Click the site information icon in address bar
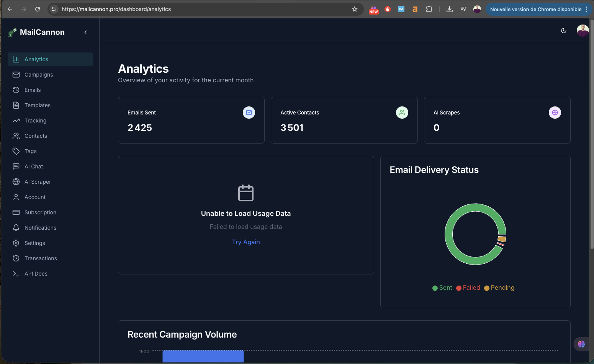Viewport: 594px width, 364px height. pyautogui.click(x=54, y=9)
